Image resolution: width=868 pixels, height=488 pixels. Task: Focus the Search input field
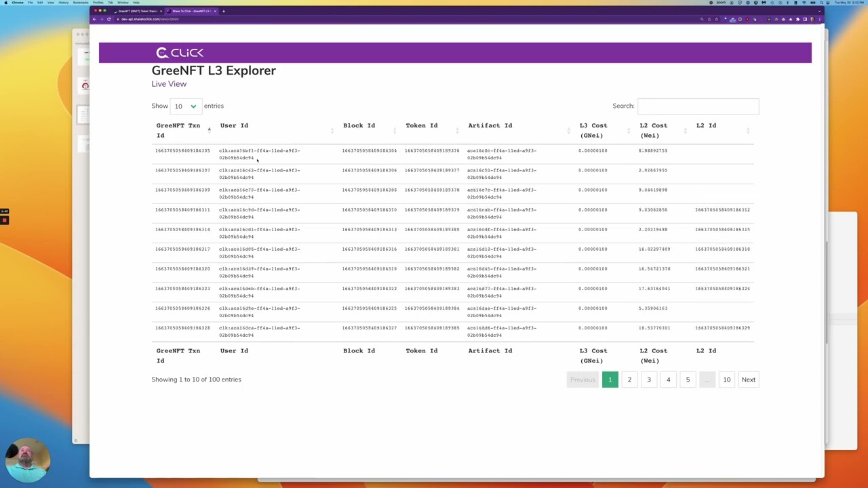click(698, 106)
